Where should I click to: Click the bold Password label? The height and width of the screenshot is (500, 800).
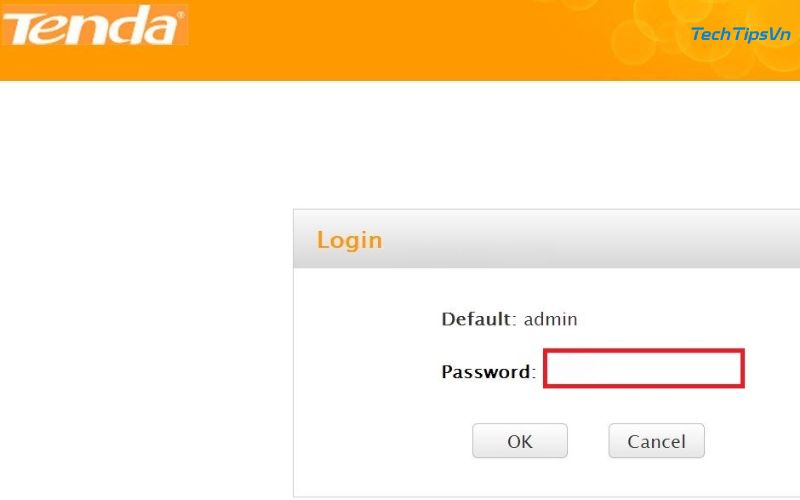[x=485, y=372]
